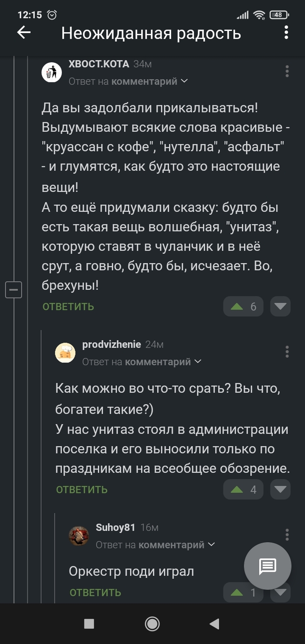Screen dimensions: 305x644
Task: Tap the back arrow in the app bar
Action: pyautogui.click(x=24, y=33)
